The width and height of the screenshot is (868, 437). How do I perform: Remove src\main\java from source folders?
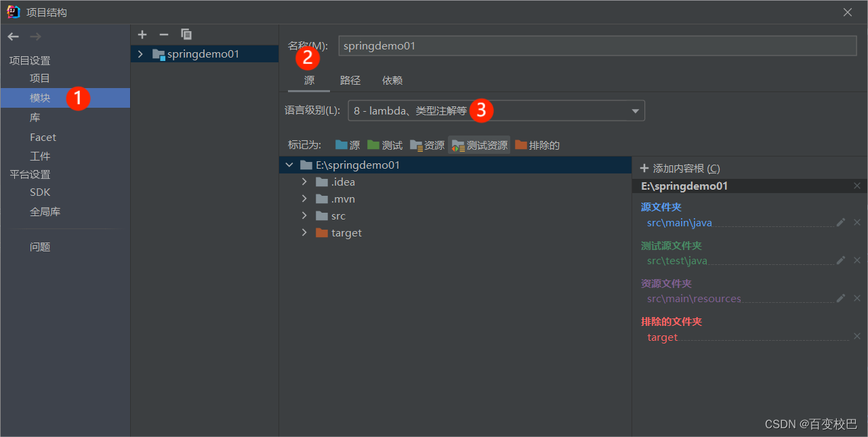857,222
